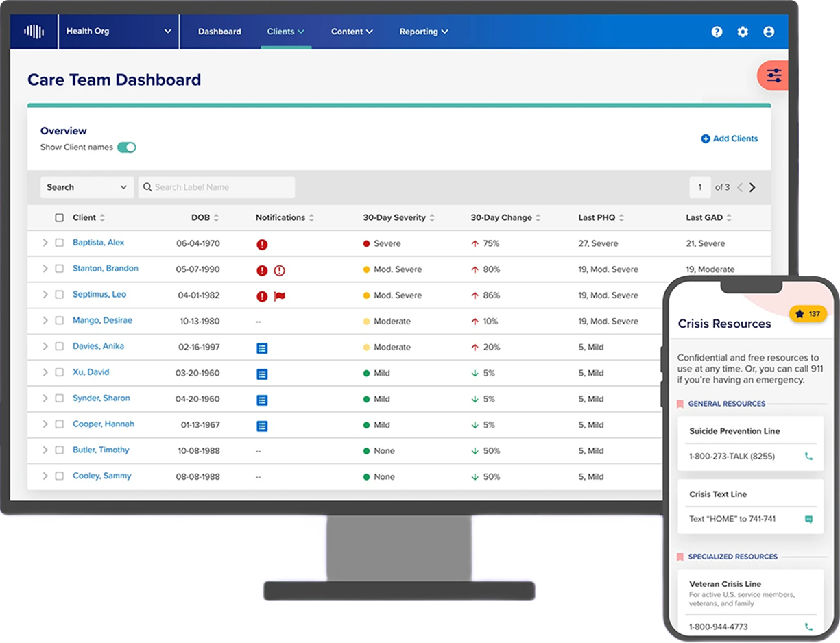Screen dimensions: 840x643
Task: Open the Search type dropdown
Action: 86,187
